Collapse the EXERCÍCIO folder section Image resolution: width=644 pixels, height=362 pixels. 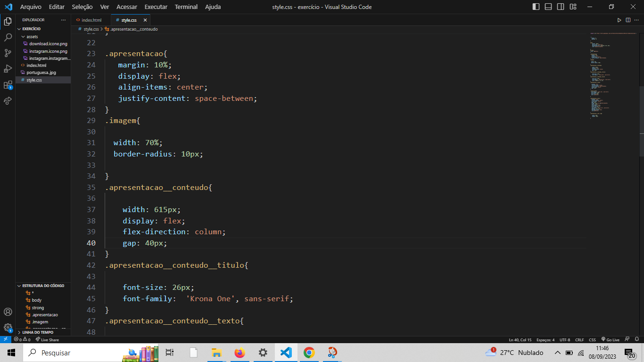pos(43,29)
